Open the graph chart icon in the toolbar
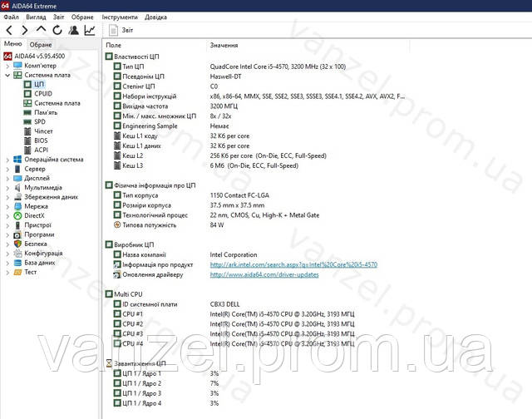Screen dimensions: 532x419 tap(89, 31)
